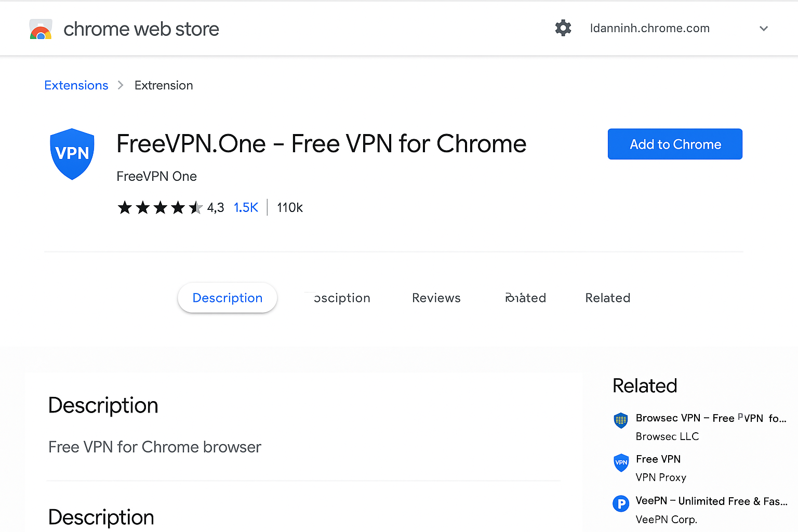Click the half-filled last star in the rating
798x532 pixels.
pos(196,207)
